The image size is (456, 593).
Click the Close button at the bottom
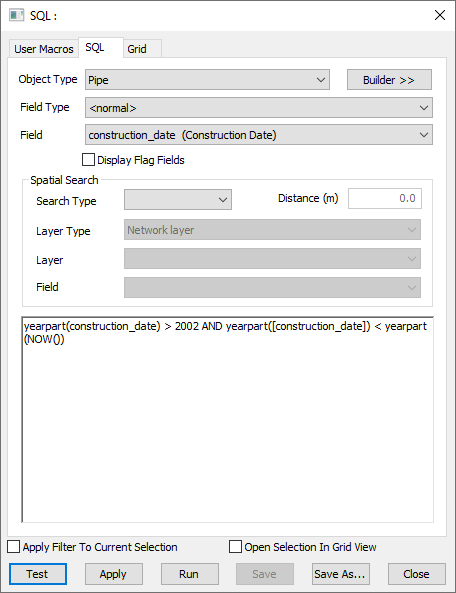coord(417,574)
